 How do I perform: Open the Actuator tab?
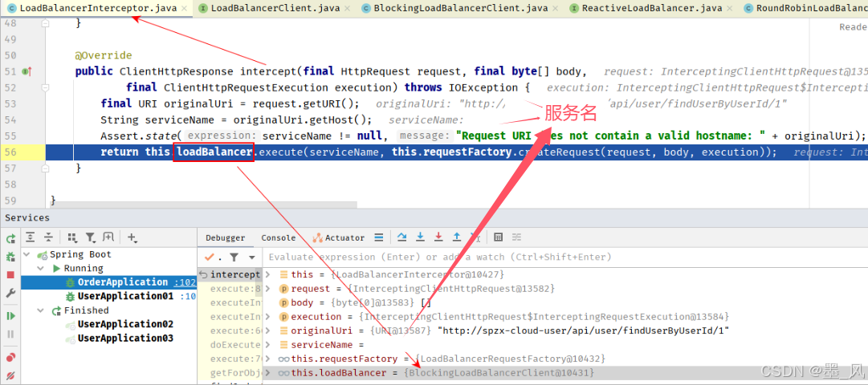click(338, 238)
